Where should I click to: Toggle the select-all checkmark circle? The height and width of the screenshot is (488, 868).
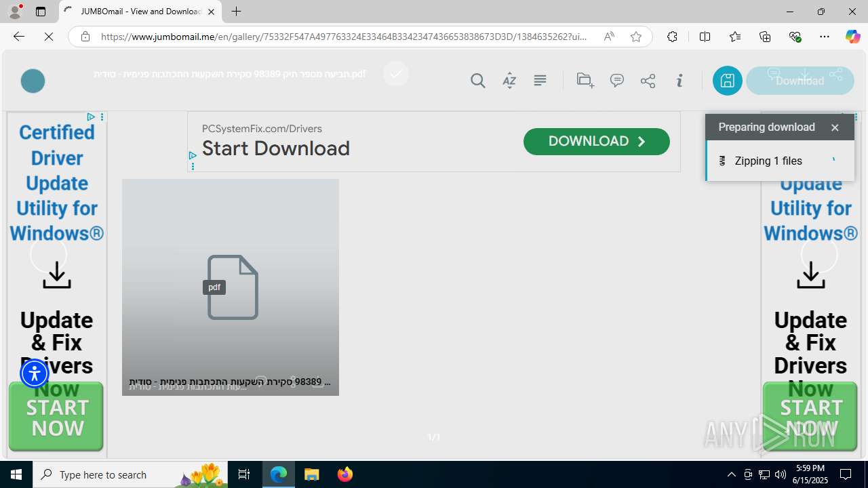tap(396, 73)
